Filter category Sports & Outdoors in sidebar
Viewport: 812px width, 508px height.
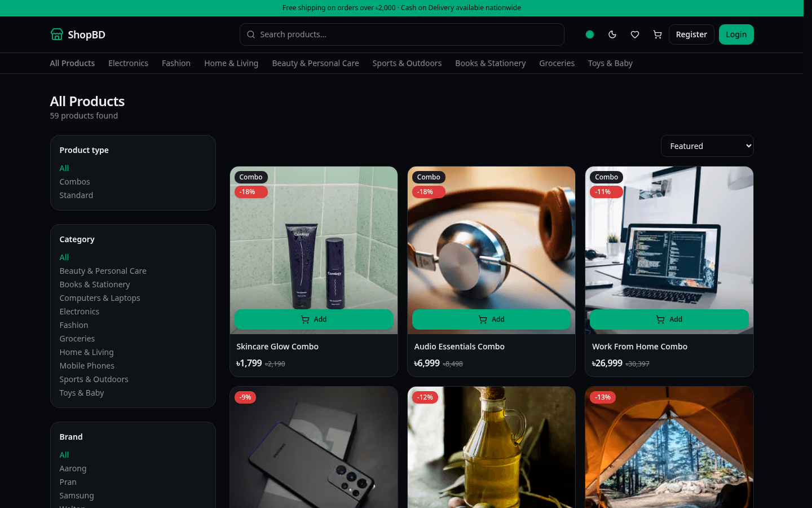pos(94,379)
